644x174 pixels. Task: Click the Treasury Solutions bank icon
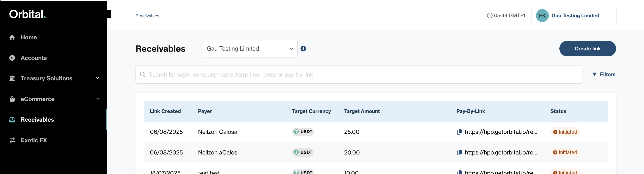tap(12, 79)
